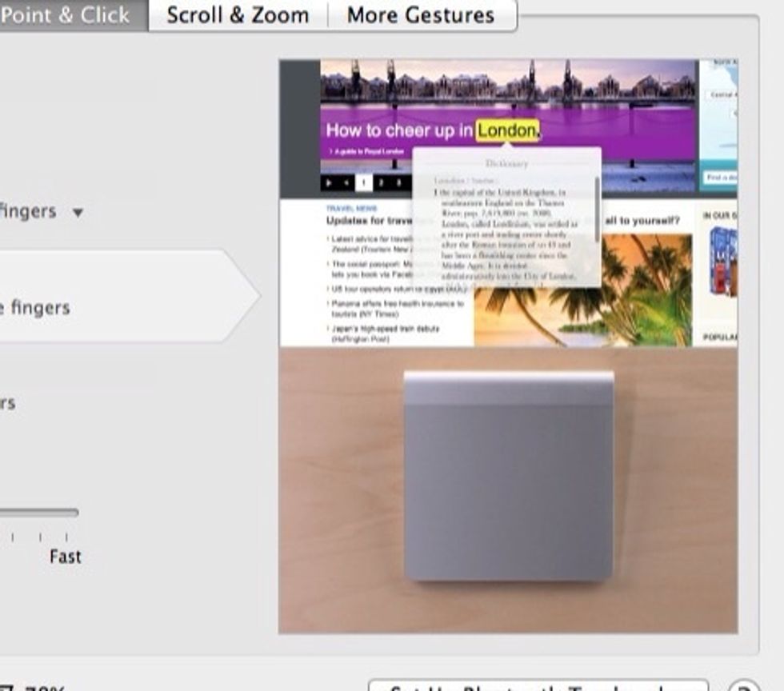Click the tracking speed slider track
Screen dimensions: 784x691
(x=40, y=513)
